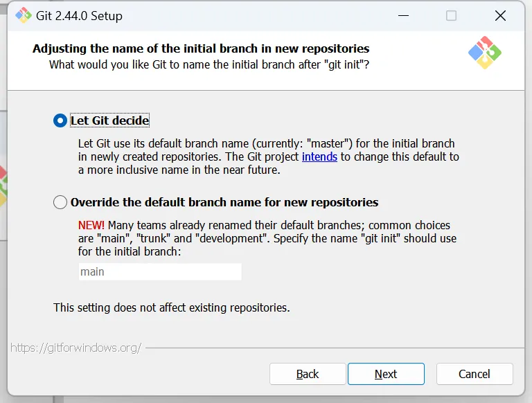The width and height of the screenshot is (532, 403).
Task: Choose the override default branch name radio button
Action: [x=60, y=203]
